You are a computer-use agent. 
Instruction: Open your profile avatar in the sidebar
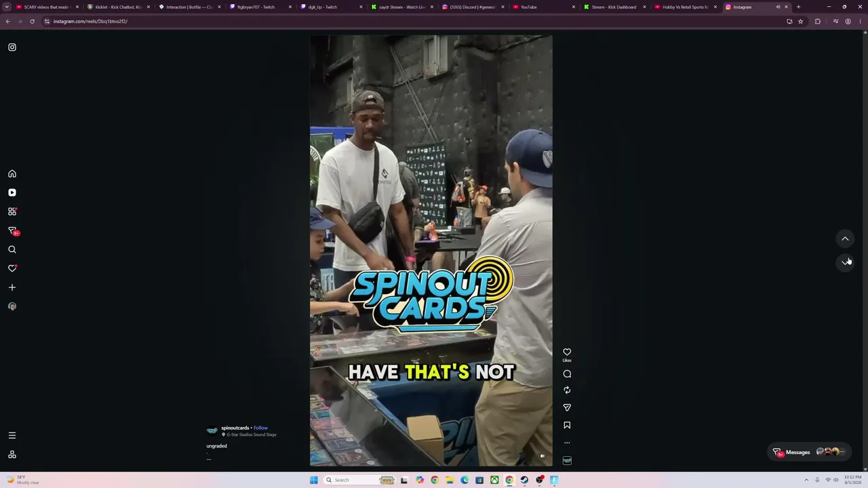[12, 306]
